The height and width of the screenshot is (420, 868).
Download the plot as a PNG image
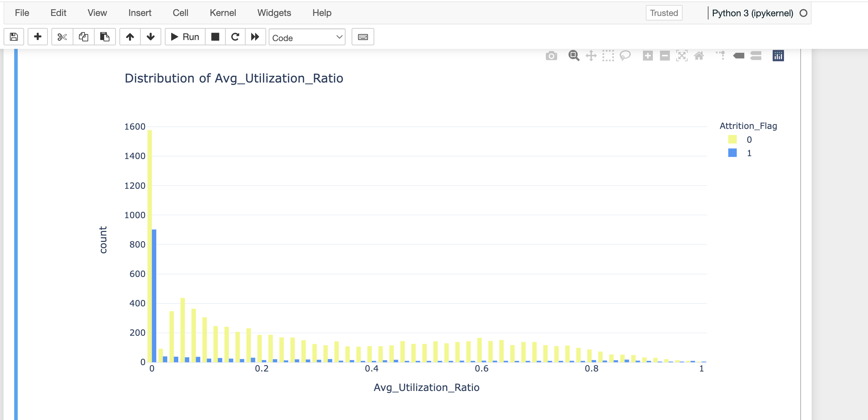click(x=552, y=56)
